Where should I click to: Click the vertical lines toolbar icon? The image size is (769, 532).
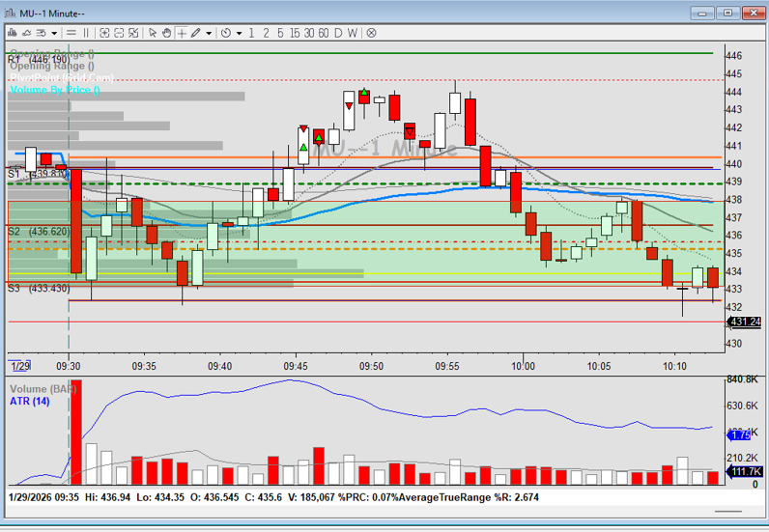[86, 33]
